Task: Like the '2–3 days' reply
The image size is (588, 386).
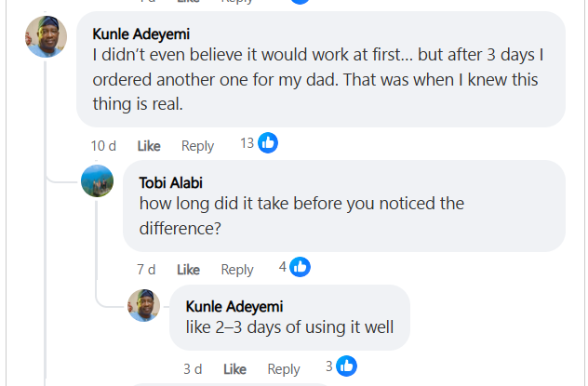Action: (234, 369)
